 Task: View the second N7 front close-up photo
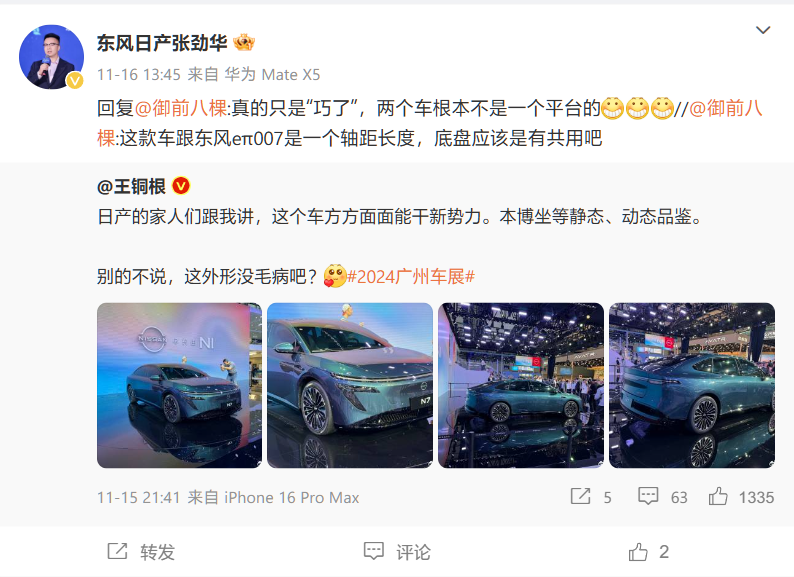pos(350,385)
